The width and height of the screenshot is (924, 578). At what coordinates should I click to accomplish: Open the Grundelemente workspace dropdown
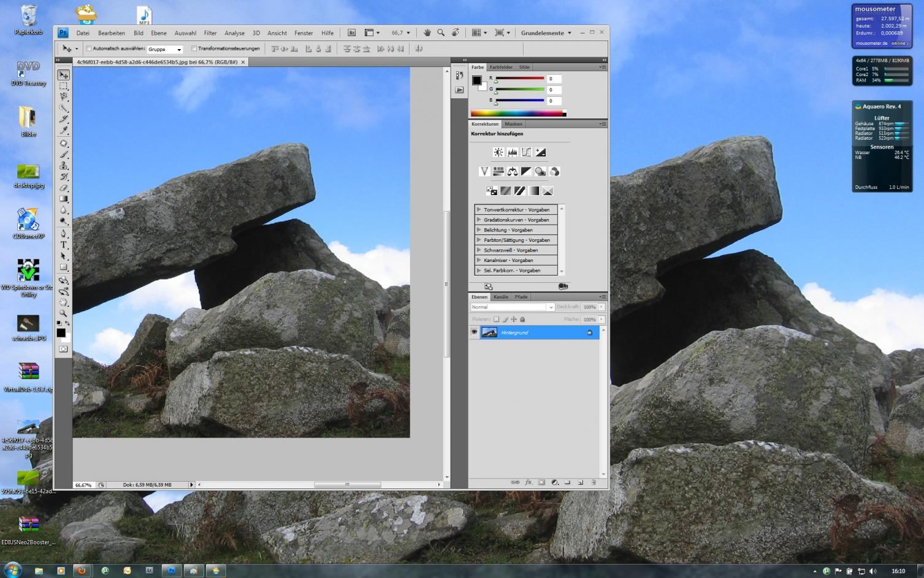(x=546, y=33)
